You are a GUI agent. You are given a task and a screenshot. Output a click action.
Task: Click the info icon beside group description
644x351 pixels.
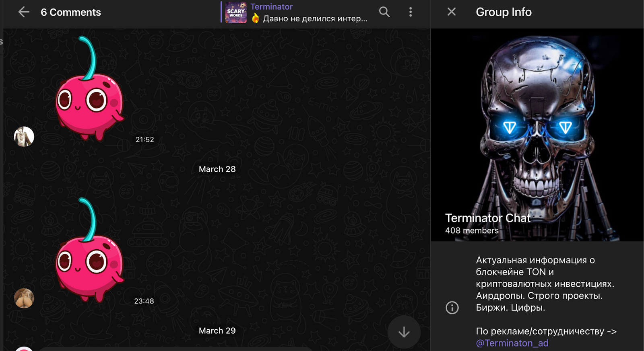click(452, 308)
